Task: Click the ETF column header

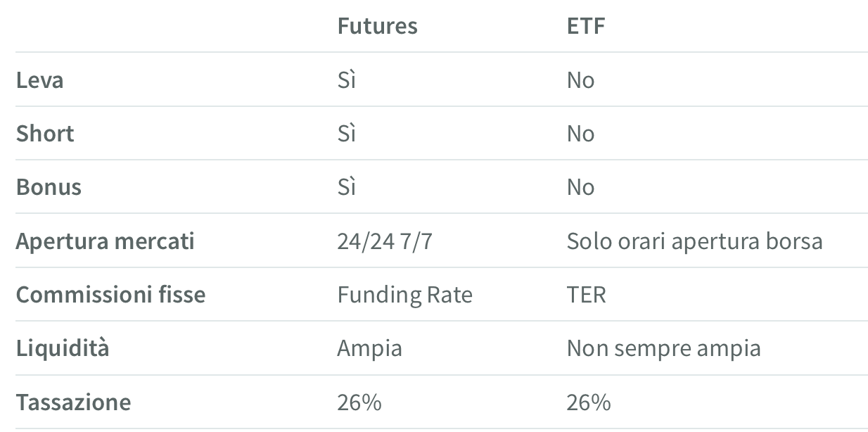Action: click(x=585, y=26)
